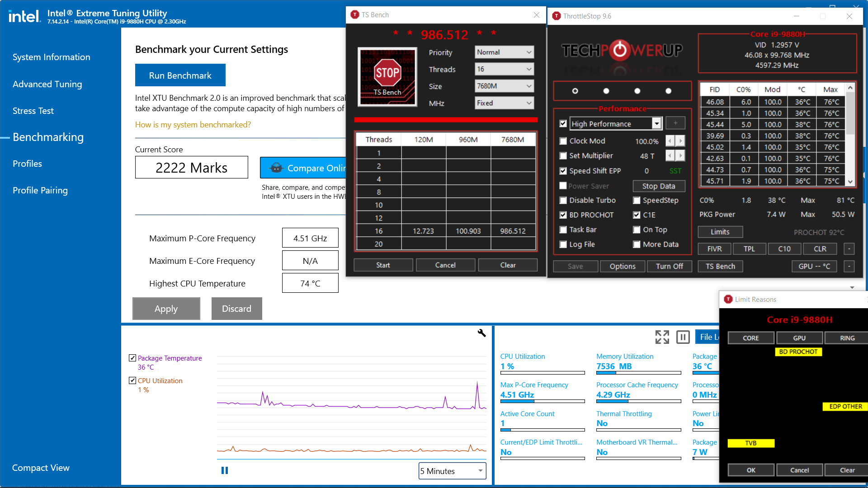Open the Priority dropdown in TS Bench

click(x=504, y=52)
